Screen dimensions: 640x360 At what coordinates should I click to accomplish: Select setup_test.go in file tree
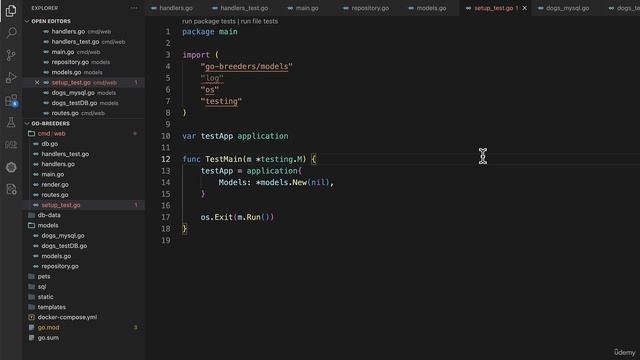click(x=60, y=205)
